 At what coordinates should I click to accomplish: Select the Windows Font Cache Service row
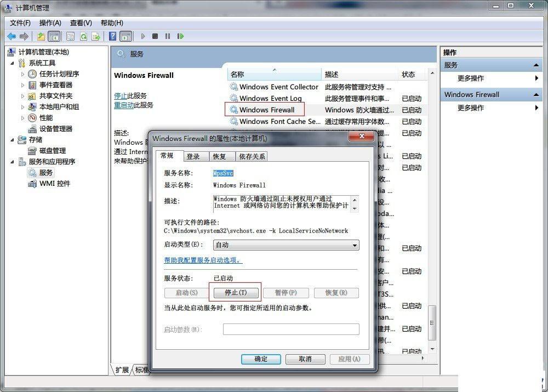click(327, 121)
